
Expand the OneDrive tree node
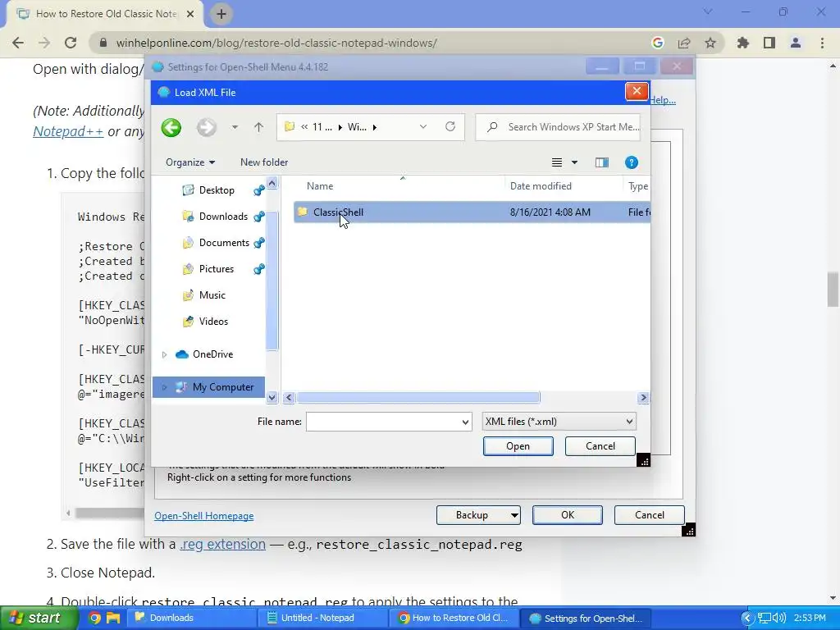click(164, 354)
